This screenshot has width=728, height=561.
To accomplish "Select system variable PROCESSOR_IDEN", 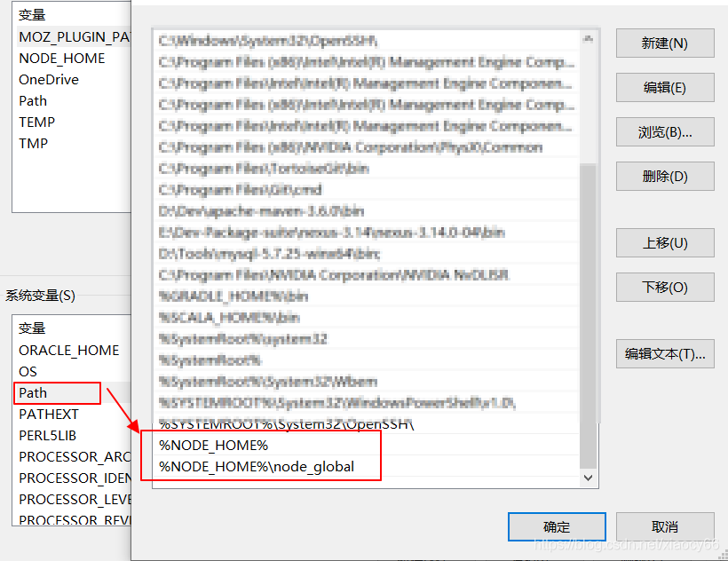I will [x=75, y=478].
